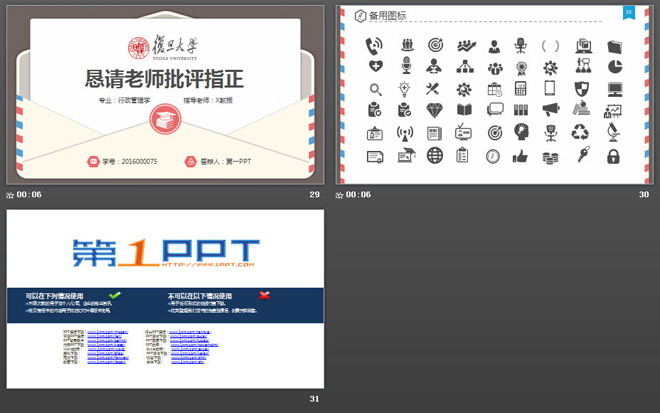This screenshot has width=660, height=413.
Task: Click the red X mark on slide 31
Action: 264,295
